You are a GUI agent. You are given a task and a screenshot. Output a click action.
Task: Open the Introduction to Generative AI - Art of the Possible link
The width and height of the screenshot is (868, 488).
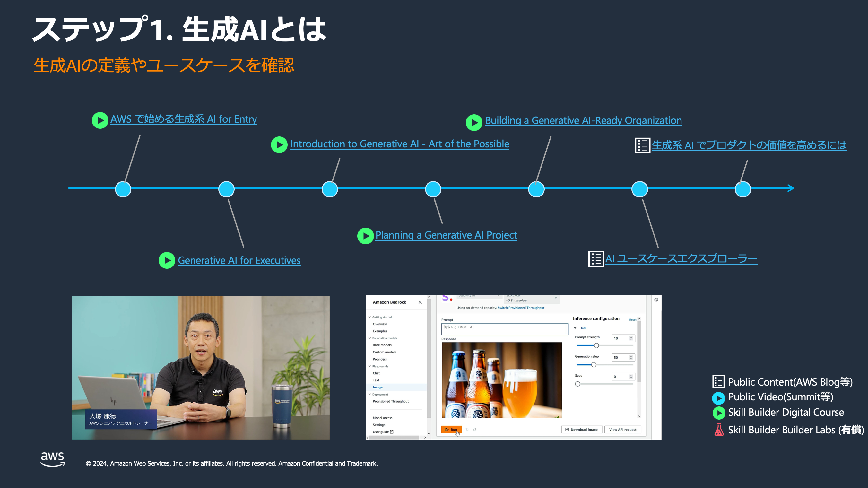click(x=399, y=144)
